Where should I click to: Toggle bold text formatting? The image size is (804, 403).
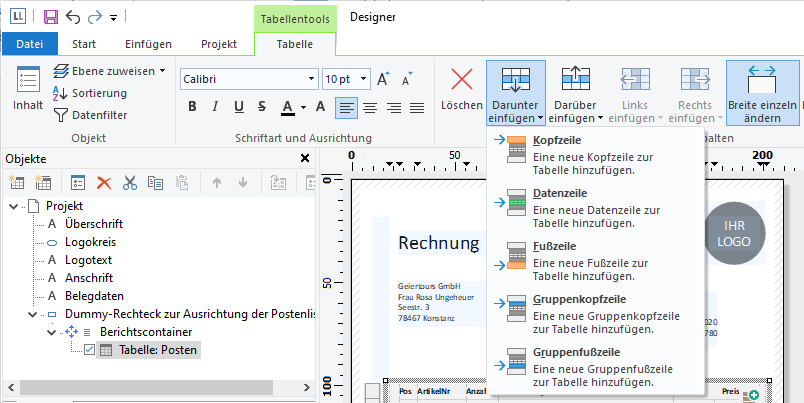point(191,107)
